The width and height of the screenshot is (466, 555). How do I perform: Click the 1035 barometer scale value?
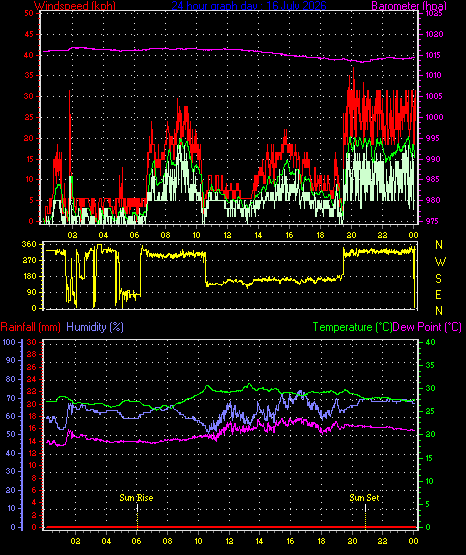(434, 14)
